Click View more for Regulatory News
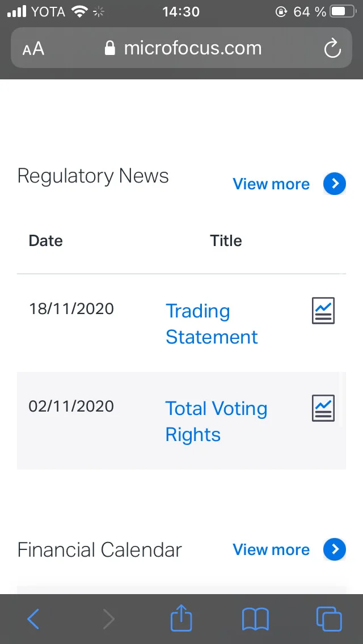Viewport: 363px width, 644px height. pyautogui.click(x=271, y=184)
